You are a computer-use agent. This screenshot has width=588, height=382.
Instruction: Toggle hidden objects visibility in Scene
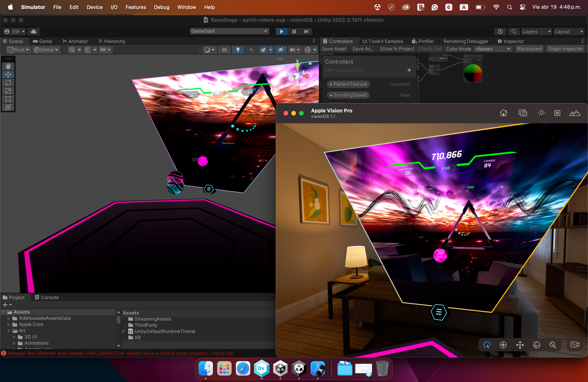point(281,50)
